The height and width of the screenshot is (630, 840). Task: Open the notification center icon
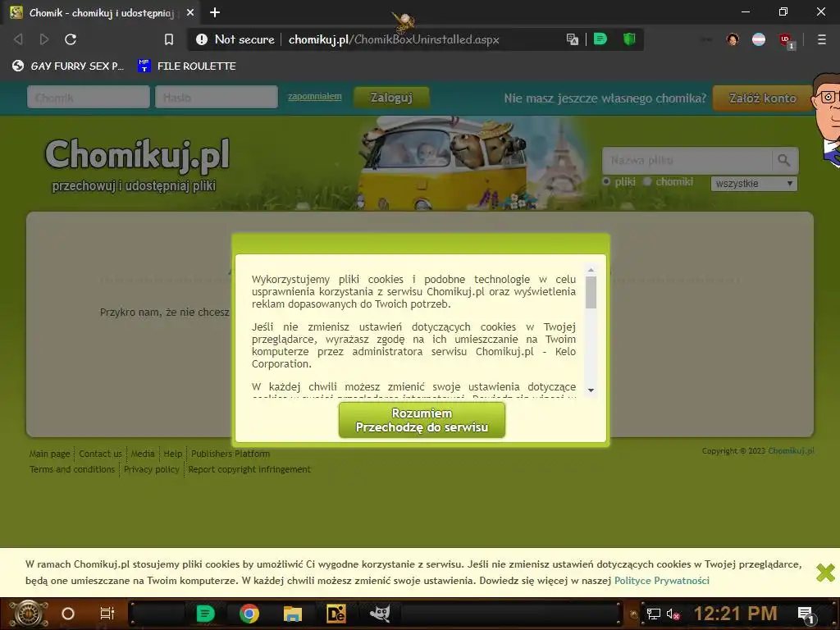coord(806,615)
